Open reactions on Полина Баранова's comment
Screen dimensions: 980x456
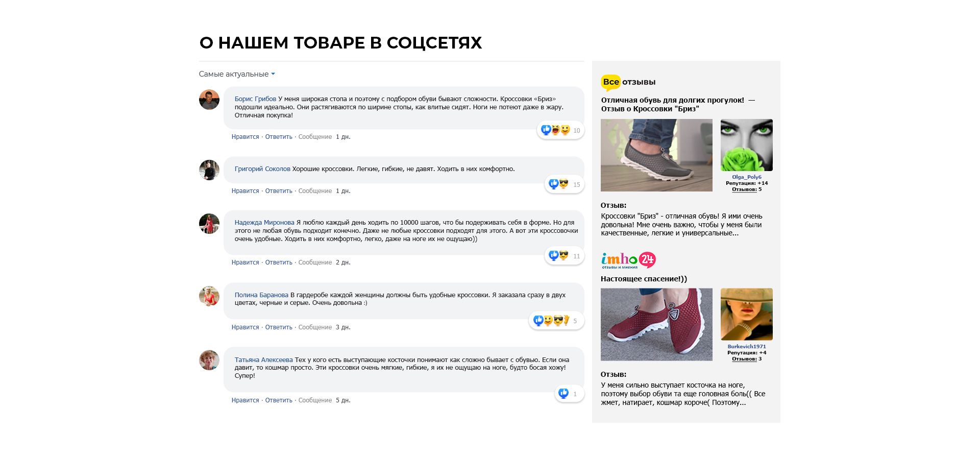pos(556,321)
